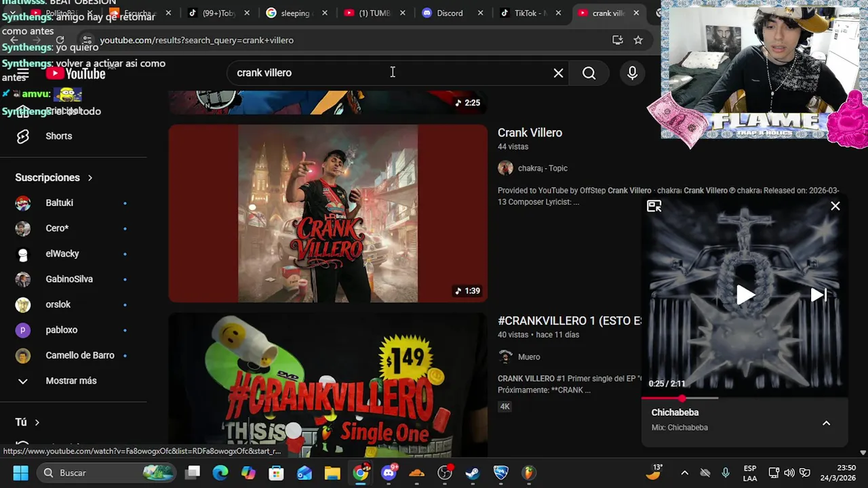The width and height of the screenshot is (868, 488).
Task: Launch Microsoft Edge from taskbar
Action: point(220,472)
